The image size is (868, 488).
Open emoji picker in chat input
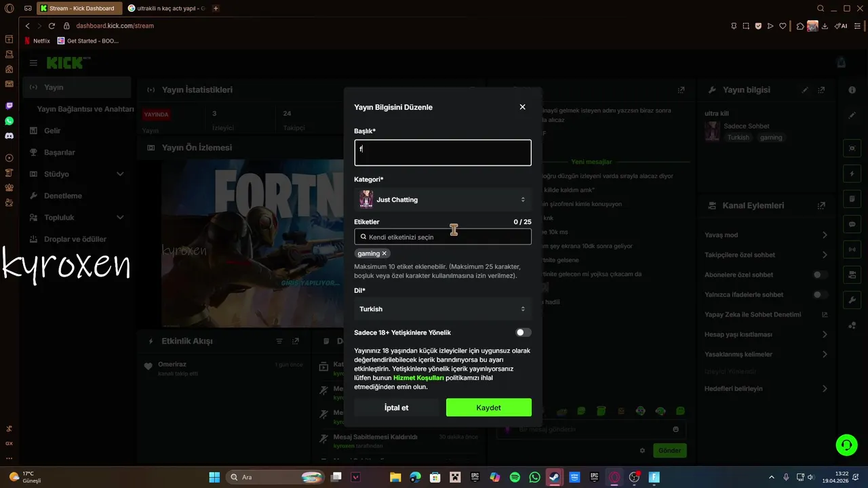pos(675,429)
